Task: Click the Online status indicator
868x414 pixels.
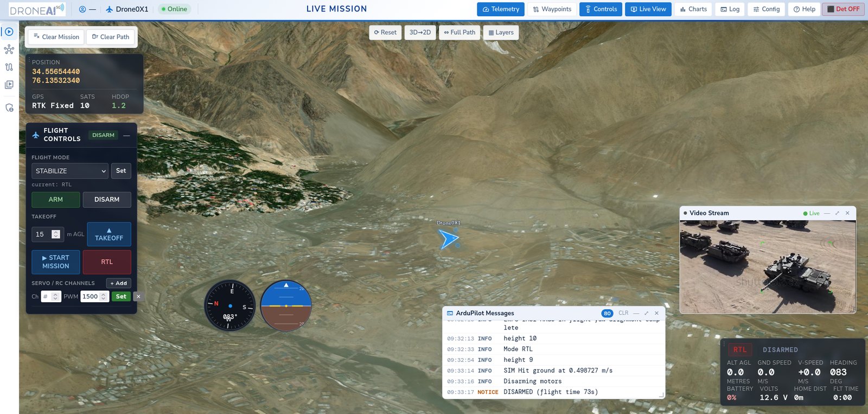Action: coord(174,9)
